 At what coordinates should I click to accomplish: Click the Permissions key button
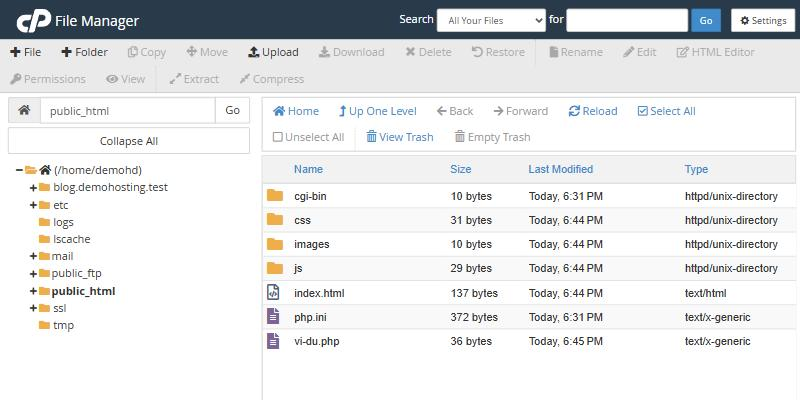pyautogui.click(x=47, y=79)
